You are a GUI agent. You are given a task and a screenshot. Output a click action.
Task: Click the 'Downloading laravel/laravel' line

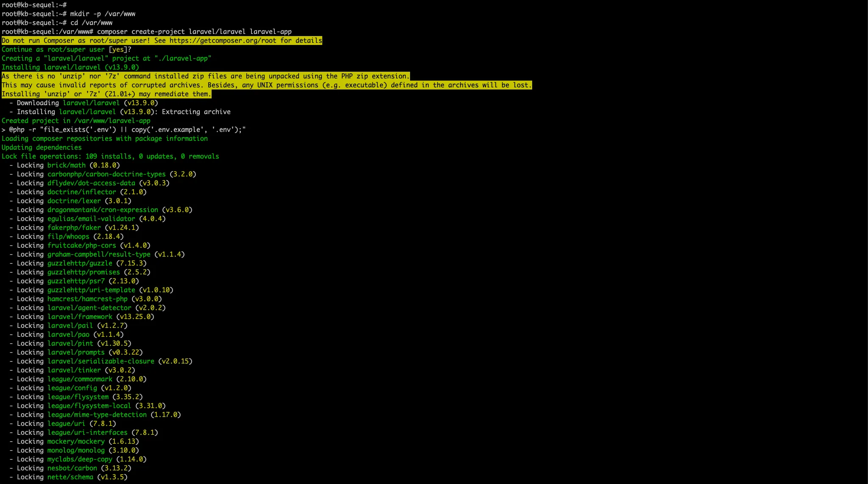coord(84,103)
